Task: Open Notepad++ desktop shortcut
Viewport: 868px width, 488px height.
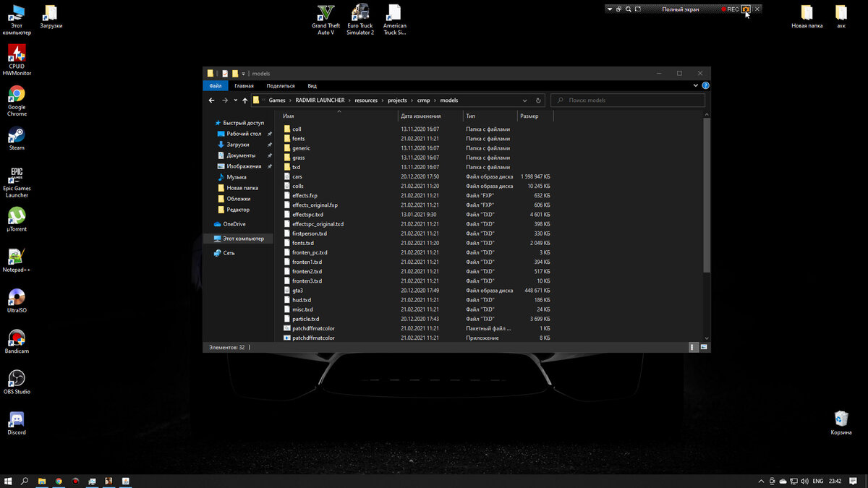Action: 17,260
